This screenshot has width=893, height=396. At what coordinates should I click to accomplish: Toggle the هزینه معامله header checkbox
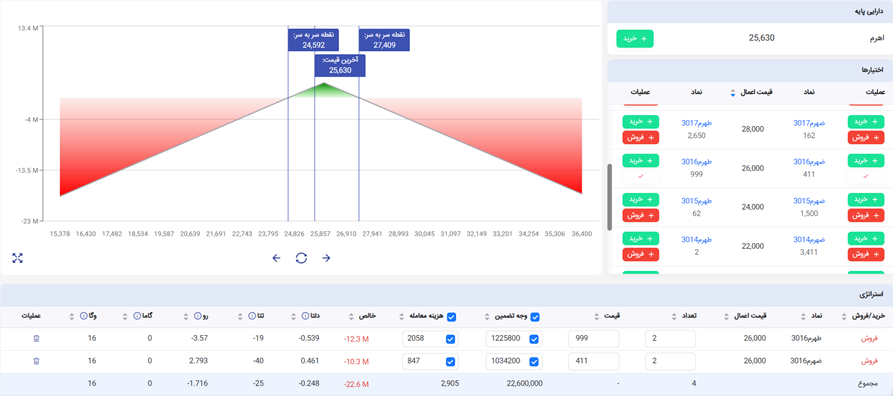[452, 317]
